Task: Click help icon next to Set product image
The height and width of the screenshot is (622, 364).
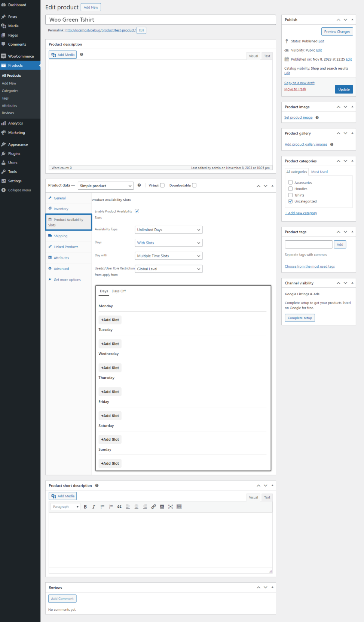Action: tap(317, 118)
